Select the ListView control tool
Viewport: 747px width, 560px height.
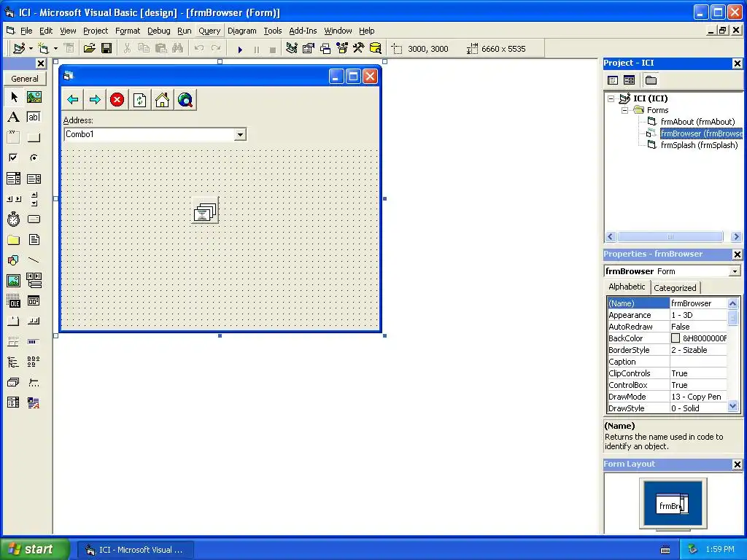(x=34, y=362)
